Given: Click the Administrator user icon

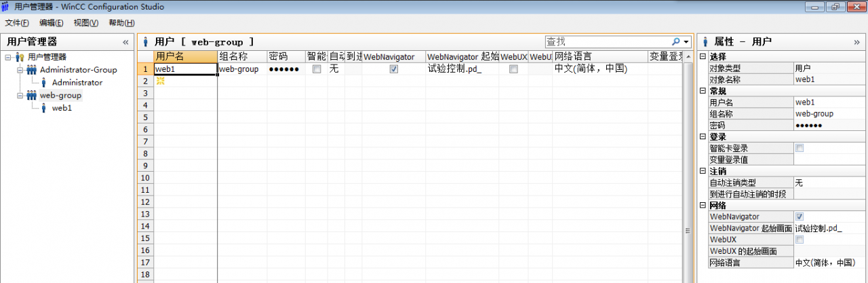Looking at the screenshot, I should coord(44,83).
